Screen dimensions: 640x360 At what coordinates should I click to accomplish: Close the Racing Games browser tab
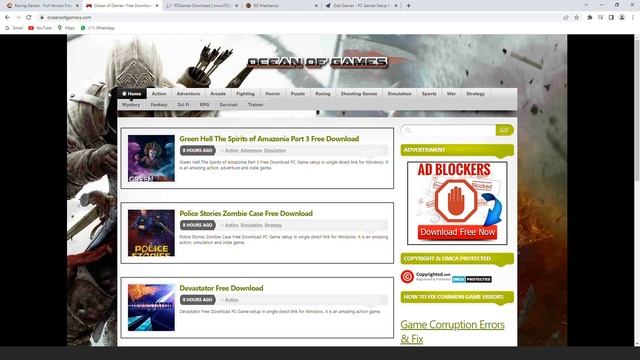[77, 6]
